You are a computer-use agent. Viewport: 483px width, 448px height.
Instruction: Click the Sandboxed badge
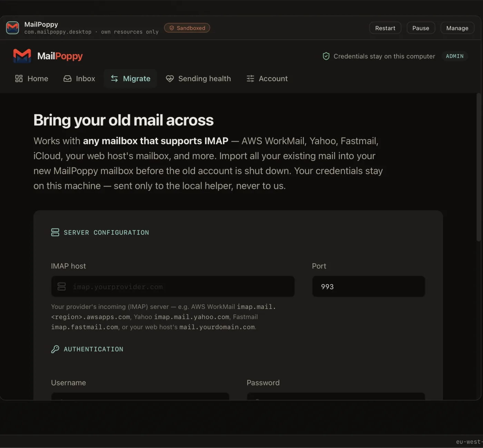click(187, 28)
